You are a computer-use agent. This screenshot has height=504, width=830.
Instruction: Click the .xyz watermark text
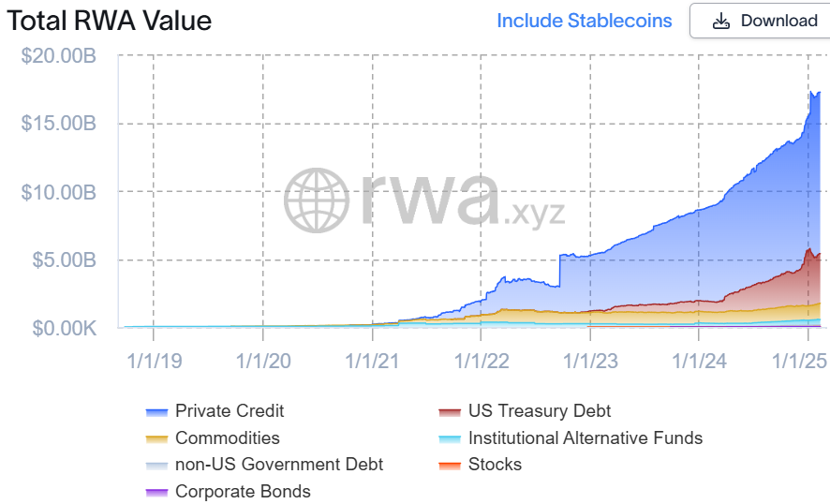[534, 213]
